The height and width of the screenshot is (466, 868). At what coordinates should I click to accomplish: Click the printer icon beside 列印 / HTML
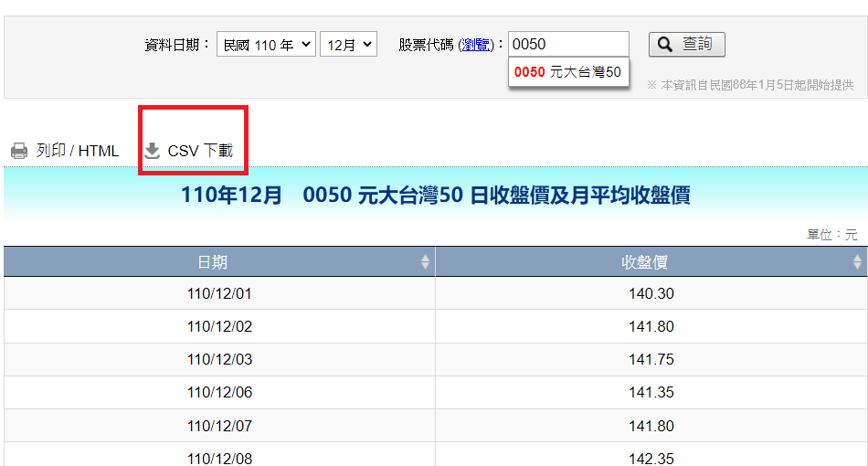(x=19, y=151)
